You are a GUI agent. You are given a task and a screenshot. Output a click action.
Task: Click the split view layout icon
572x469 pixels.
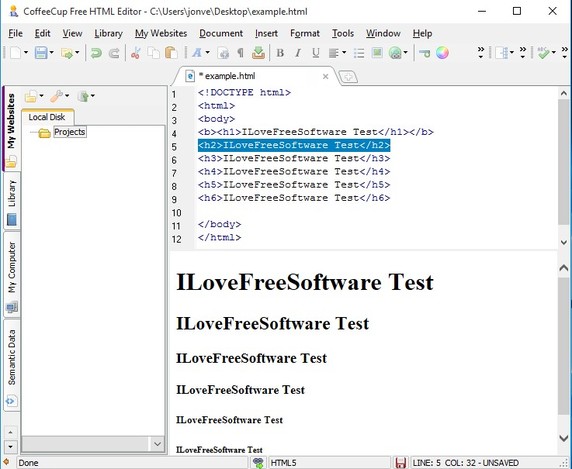click(503, 53)
